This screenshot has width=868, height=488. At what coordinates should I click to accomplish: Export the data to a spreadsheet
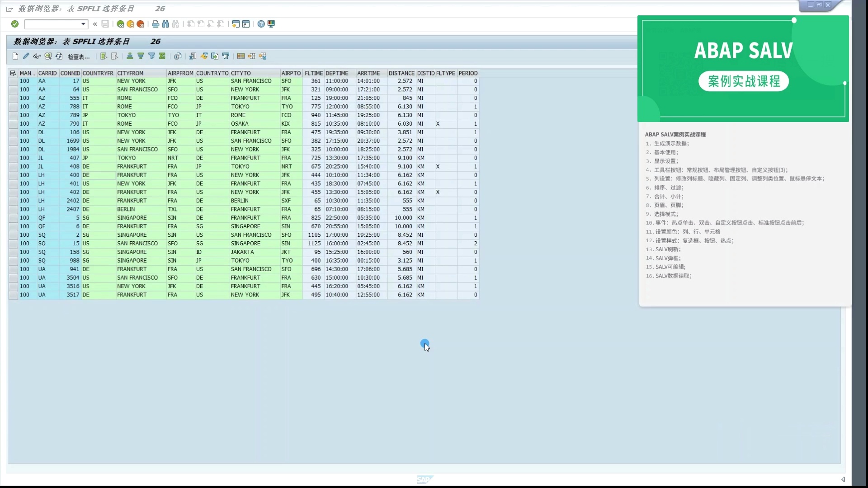pyautogui.click(x=193, y=56)
